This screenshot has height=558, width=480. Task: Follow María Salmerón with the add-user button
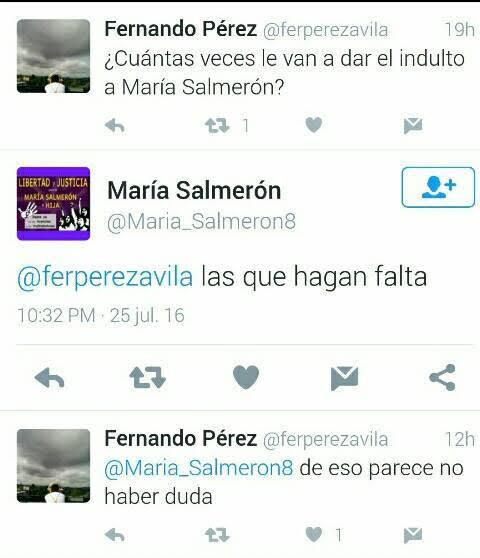coord(438,187)
